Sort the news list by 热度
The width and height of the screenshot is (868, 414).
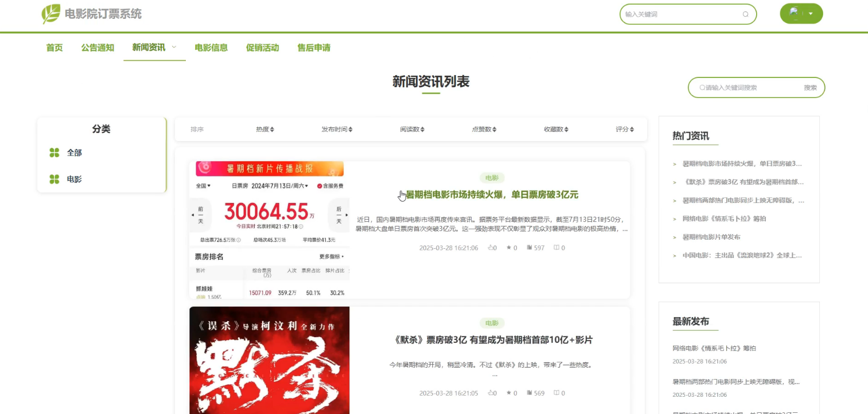tap(265, 130)
